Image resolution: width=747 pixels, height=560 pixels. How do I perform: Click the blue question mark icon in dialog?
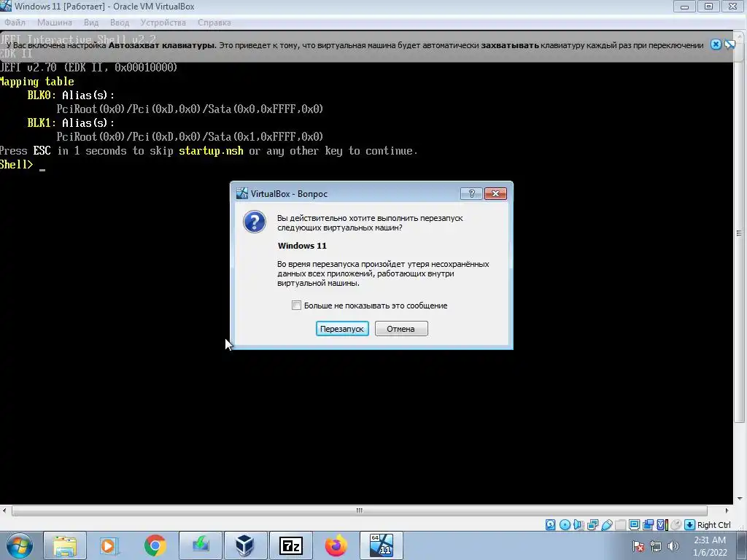tap(255, 222)
